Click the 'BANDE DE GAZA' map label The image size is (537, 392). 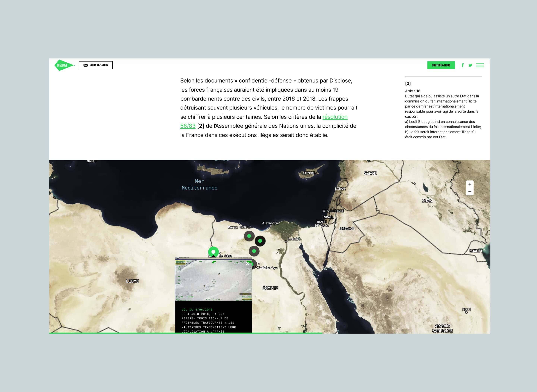[x=322, y=224]
